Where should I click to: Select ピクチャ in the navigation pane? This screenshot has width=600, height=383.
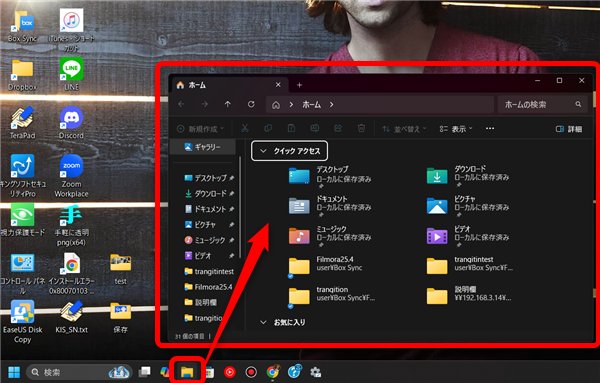point(209,225)
